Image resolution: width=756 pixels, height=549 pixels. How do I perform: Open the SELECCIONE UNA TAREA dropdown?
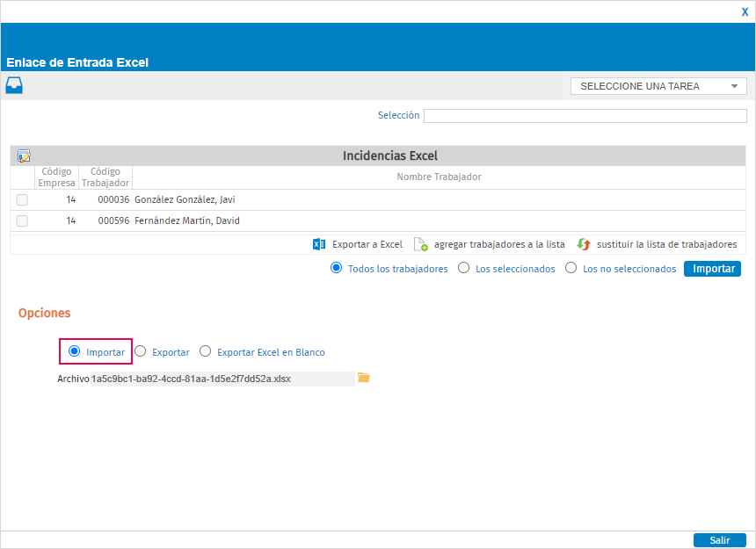[x=658, y=86]
